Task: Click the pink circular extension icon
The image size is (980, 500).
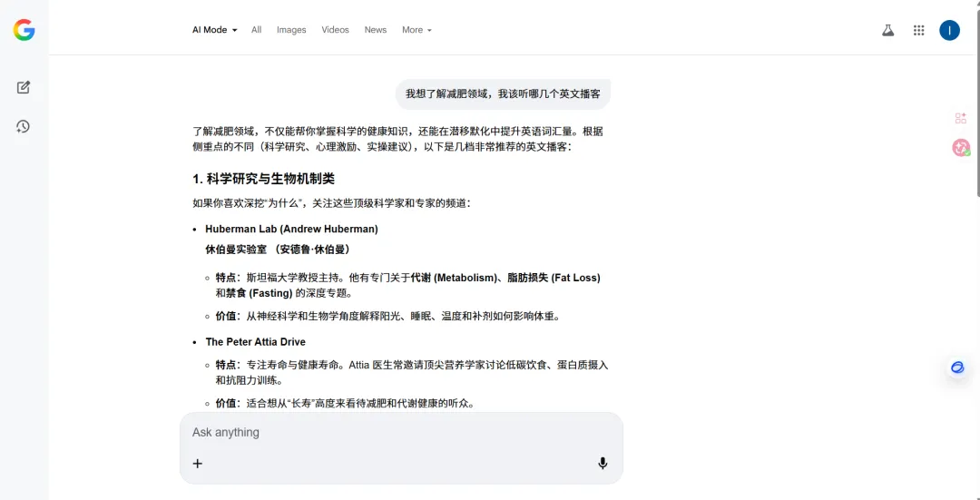Action: pos(960,147)
